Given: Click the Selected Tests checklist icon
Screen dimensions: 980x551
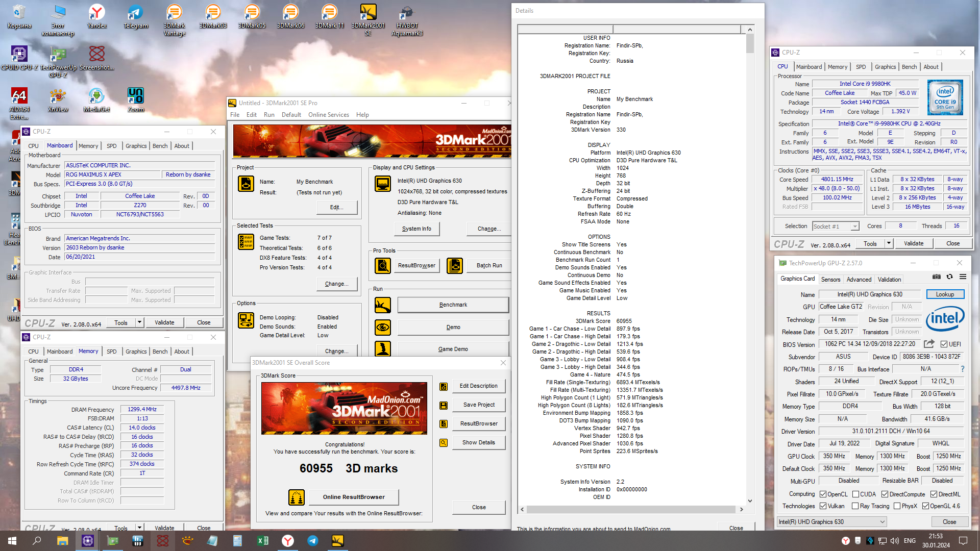Looking at the screenshot, I should click(x=246, y=241).
